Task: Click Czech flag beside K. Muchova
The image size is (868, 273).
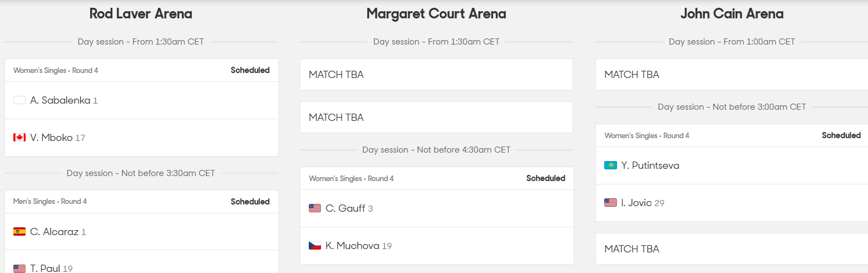Action: (315, 246)
